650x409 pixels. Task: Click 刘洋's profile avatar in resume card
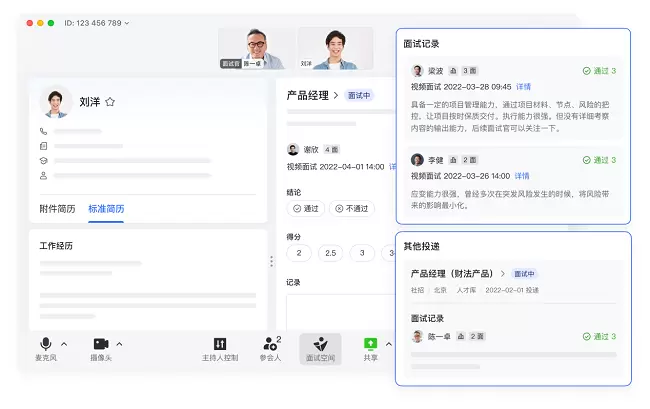pos(56,102)
